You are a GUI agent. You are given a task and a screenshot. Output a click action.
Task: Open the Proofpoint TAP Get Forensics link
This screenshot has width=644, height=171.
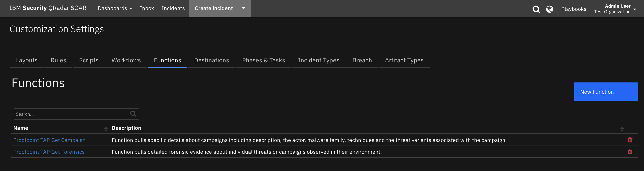click(49, 152)
